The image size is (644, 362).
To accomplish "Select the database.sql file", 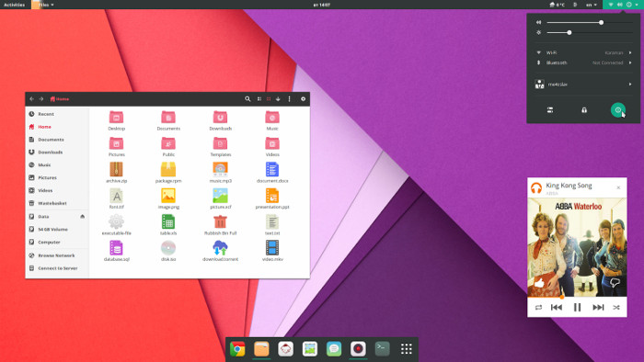I will point(116,248).
